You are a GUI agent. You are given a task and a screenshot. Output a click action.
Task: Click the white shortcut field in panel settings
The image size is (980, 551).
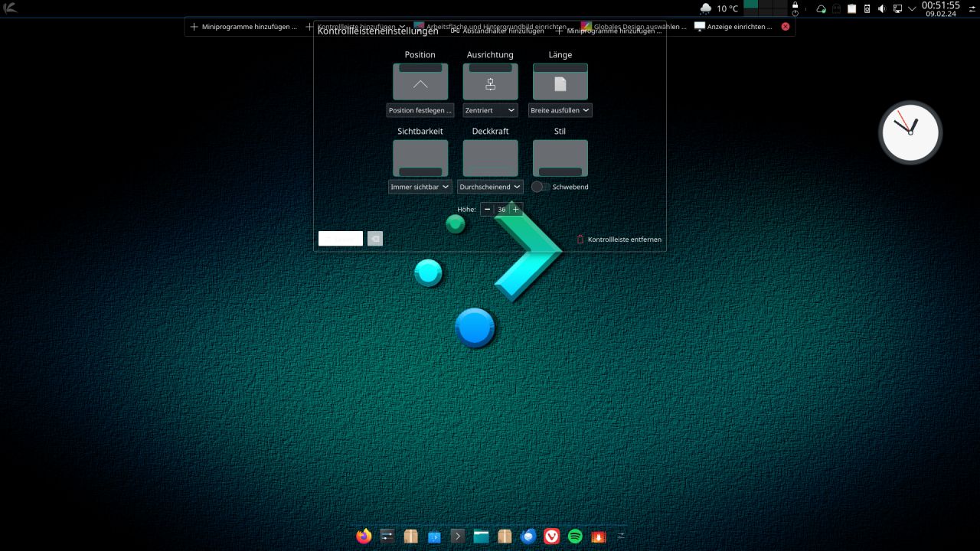click(x=341, y=239)
